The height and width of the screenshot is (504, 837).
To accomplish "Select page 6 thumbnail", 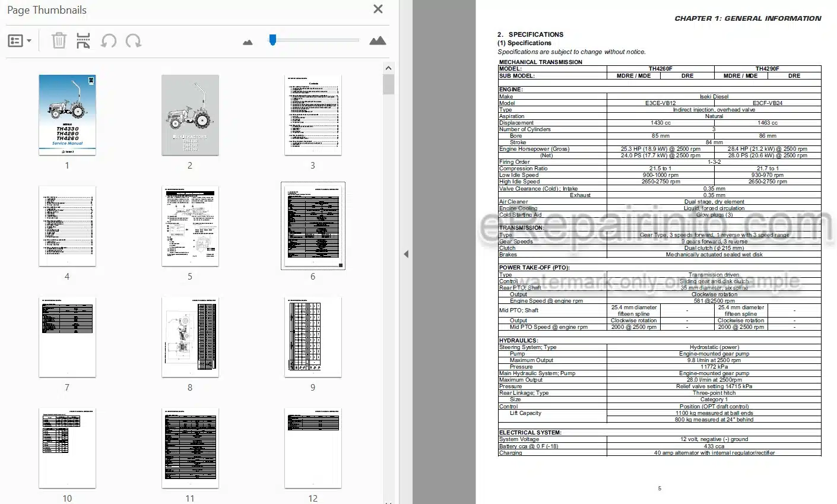I will click(x=313, y=226).
